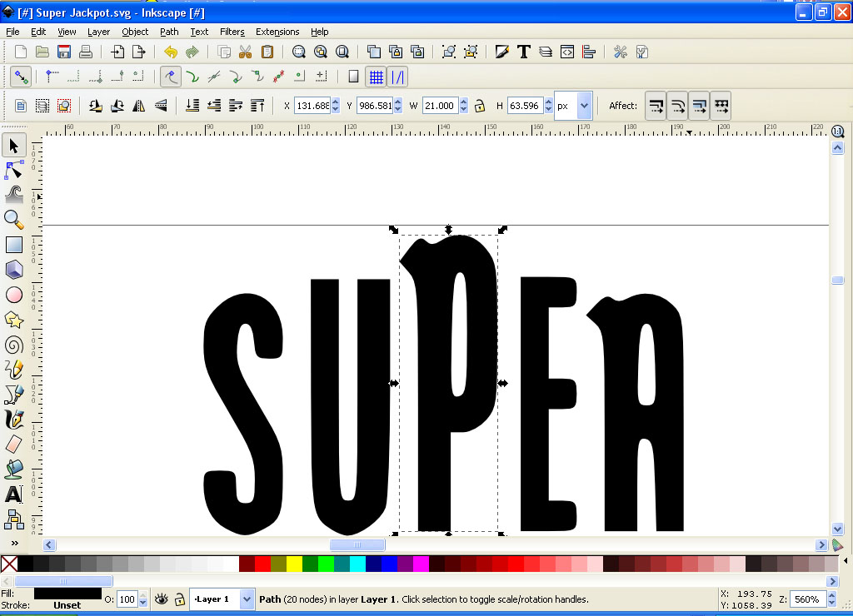Pick the yellow swatch in the palette
Viewport: 853px width, 616px height.
click(294, 564)
